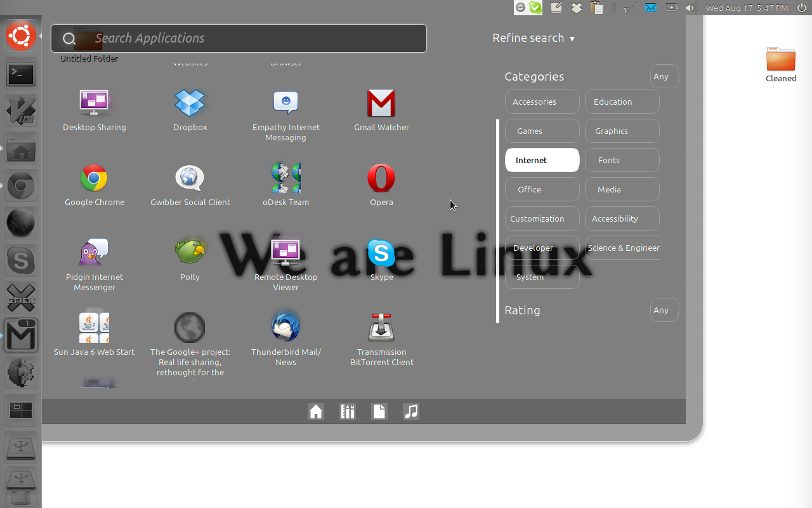
Task: Launch Vim from the launcher
Action: click(x=21, y=112)
